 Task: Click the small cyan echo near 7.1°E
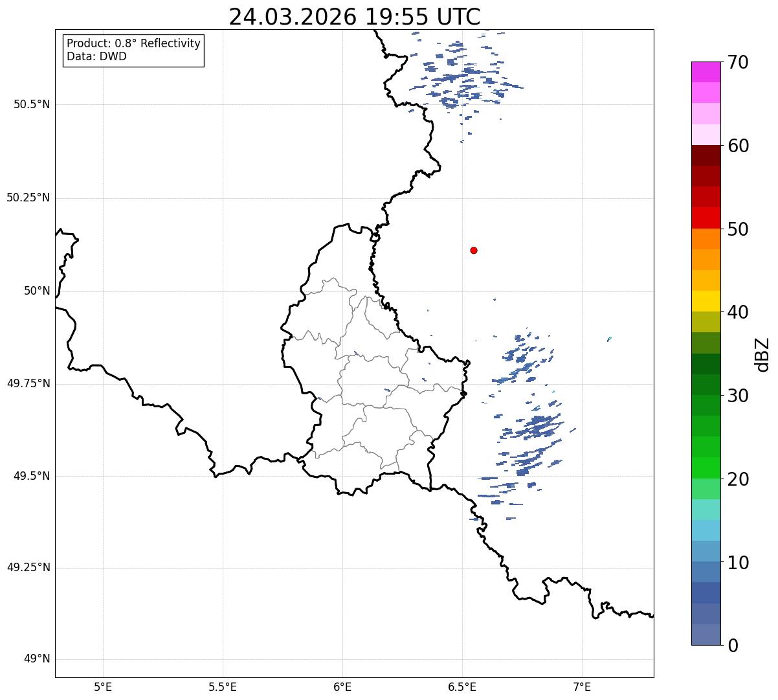click(609, 339)
